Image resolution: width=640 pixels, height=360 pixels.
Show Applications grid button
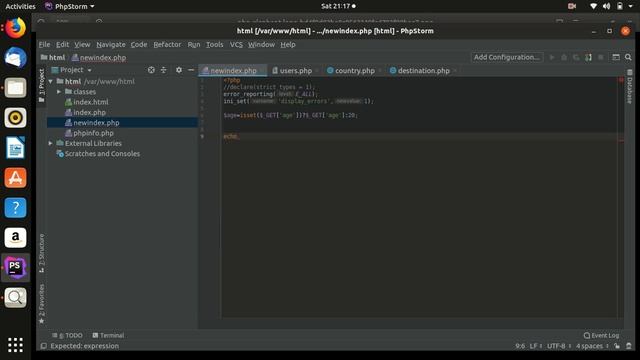16,345
